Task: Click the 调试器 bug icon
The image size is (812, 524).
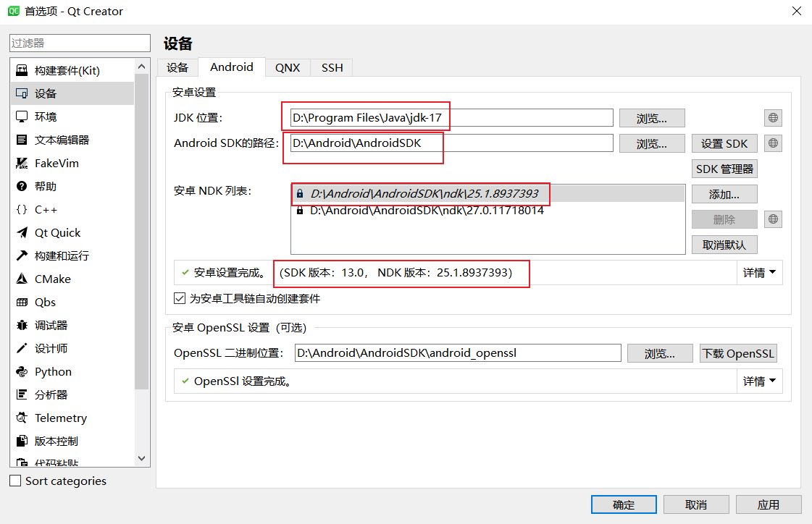Action: coord(22,326)
